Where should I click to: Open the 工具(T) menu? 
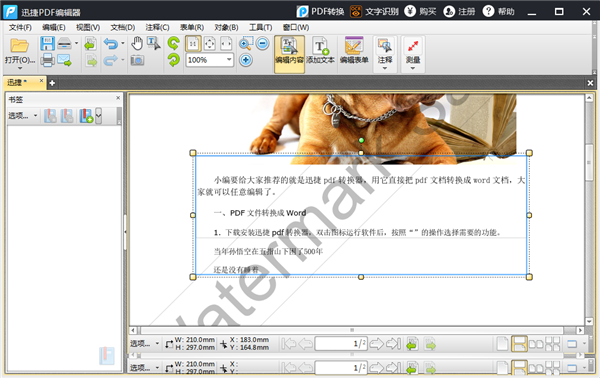point(261,28)
